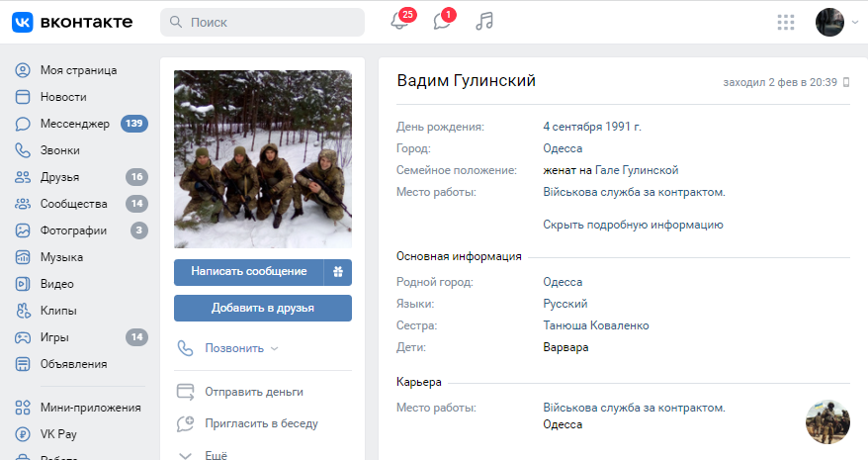
Task: Open Мессенджер menu label
Action: [75, 124]
